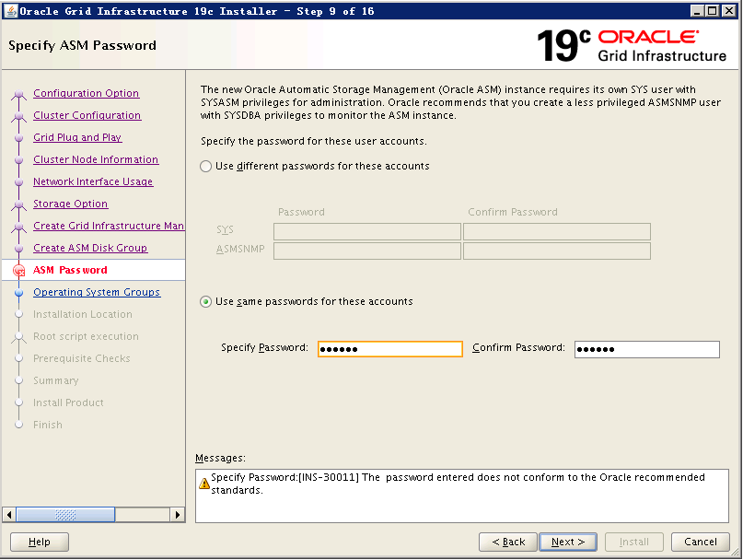Minimize the installer window
Screen dimensions: 743x560
pos(697,10)
